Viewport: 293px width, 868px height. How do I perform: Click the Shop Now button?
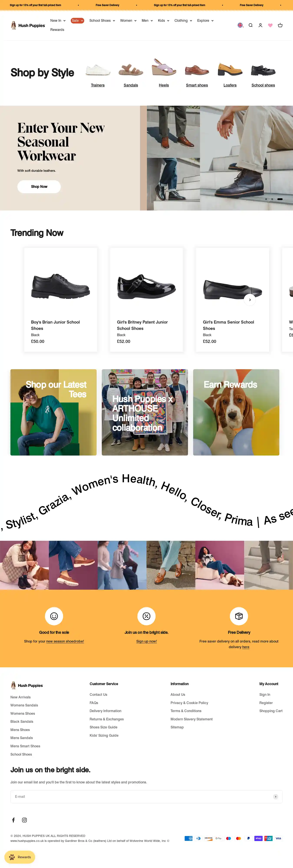(x=39, y=187)
